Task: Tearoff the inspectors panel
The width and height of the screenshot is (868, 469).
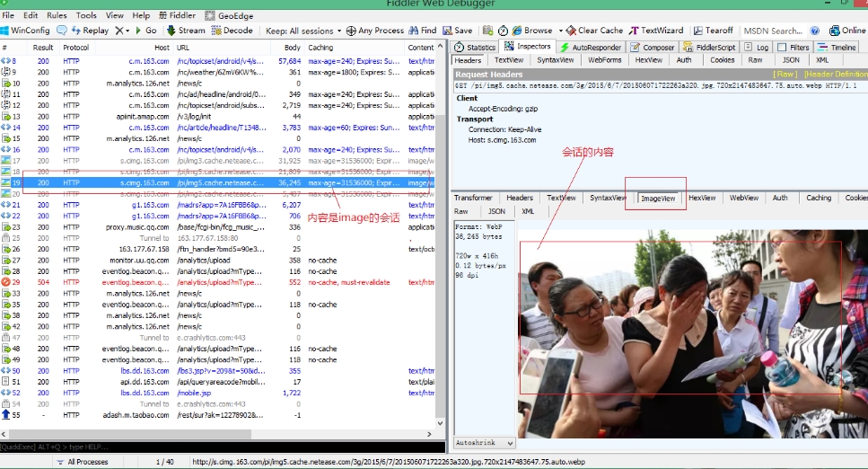Action: (713, 31)
